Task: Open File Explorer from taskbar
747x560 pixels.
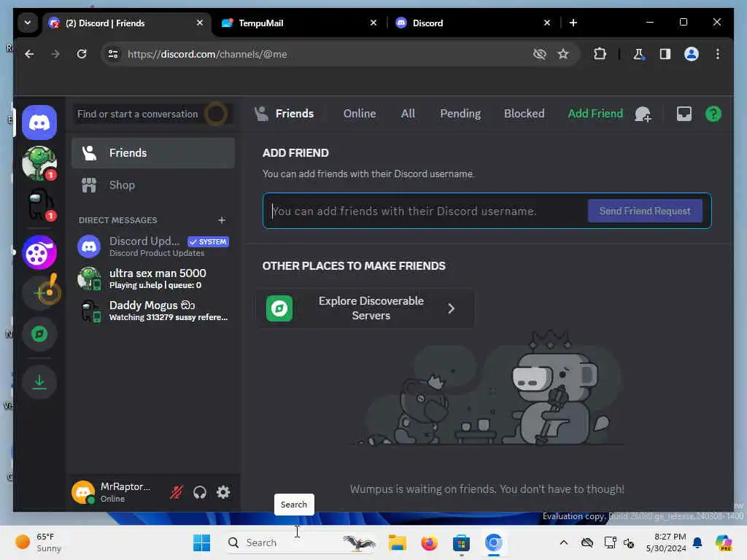Action: coord(398,542)
